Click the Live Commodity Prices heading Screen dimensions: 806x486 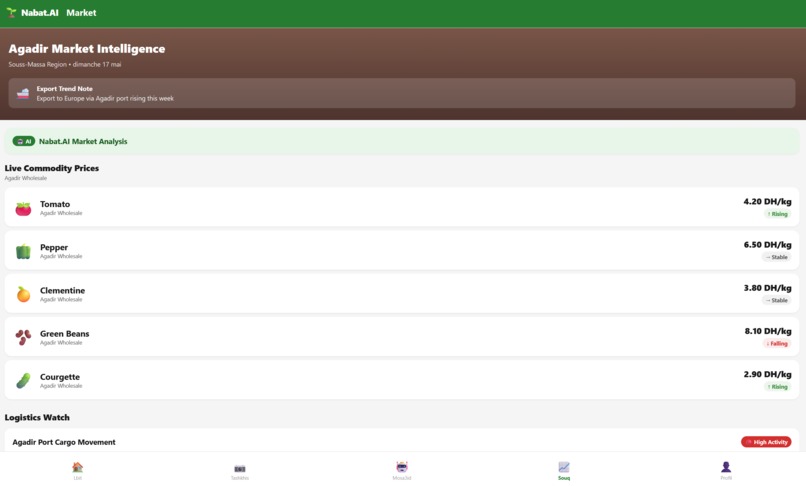pyautogui.click(x=51, y=168)
